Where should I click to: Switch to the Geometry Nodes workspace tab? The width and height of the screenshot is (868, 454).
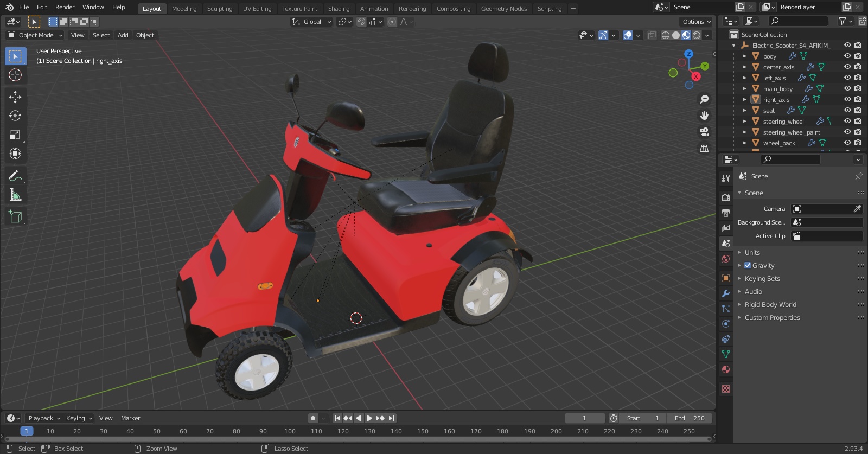[504, 8]
